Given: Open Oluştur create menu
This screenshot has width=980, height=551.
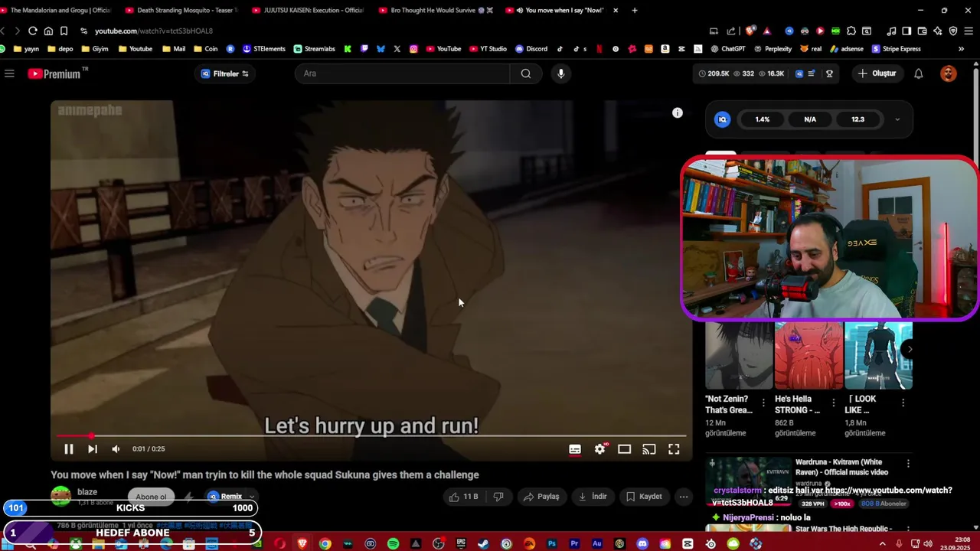Looking at the screenshot, I should (x=877, y=73).
